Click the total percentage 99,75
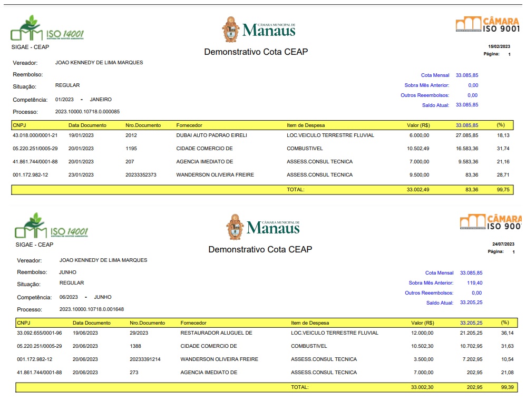Image resolution: width=526 pixels, height=420 pixels. [x=503, y=190]
